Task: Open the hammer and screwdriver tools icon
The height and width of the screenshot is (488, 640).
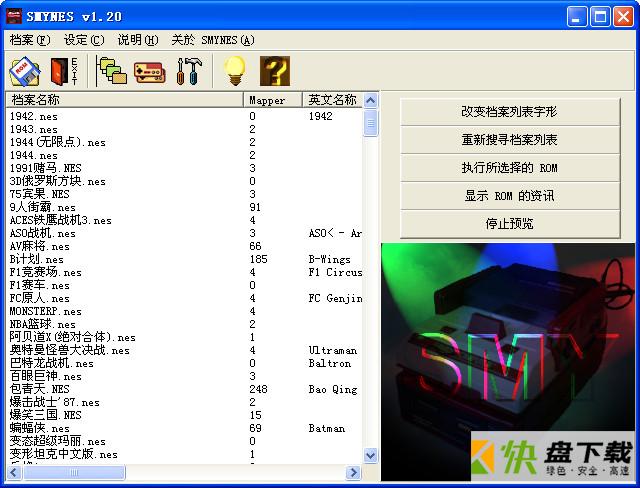Action: click(189, 71)
